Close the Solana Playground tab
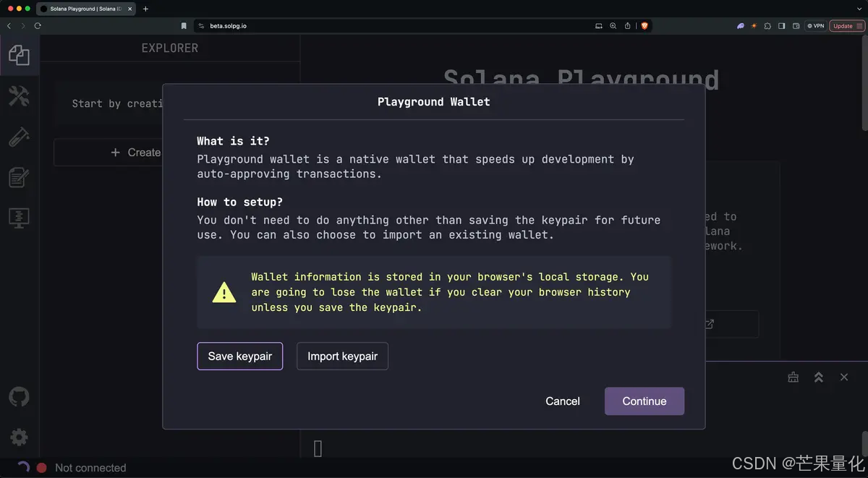The image size is (868, 478). [130, 9]
